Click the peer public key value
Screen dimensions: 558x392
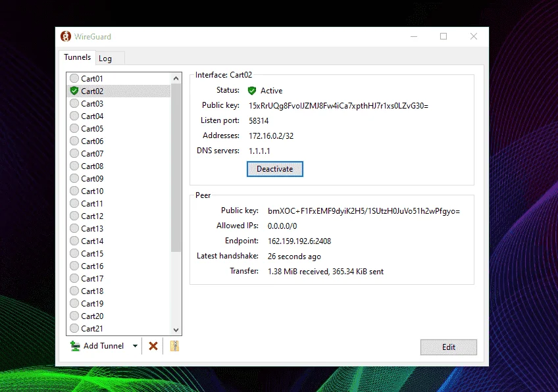click(364, 211)
